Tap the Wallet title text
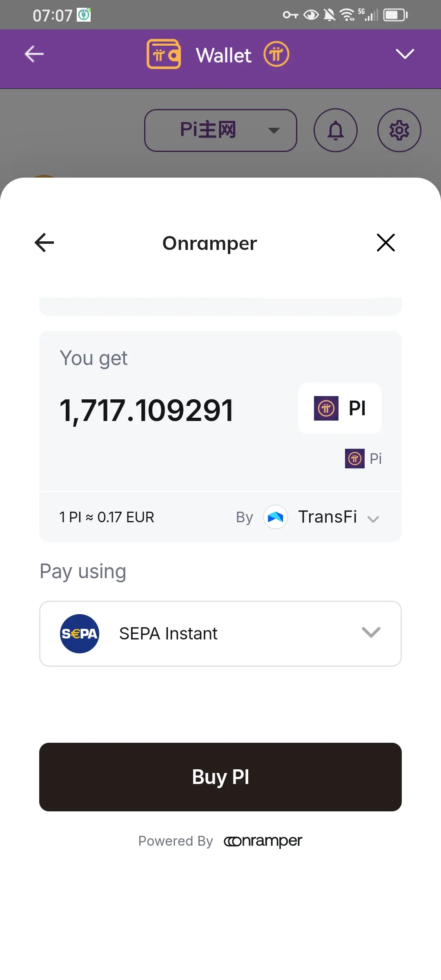Viewport: 441px width, 980px height. pos(224,55)
